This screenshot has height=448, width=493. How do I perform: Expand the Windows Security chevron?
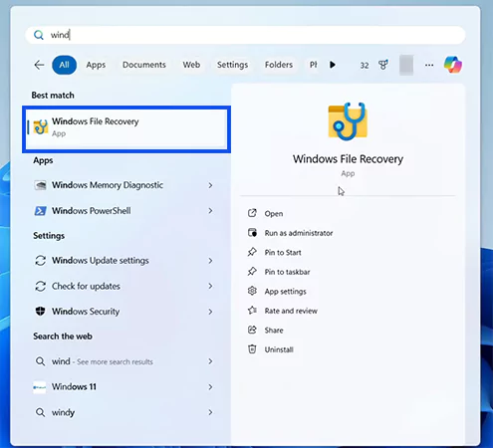pos(210,312)
